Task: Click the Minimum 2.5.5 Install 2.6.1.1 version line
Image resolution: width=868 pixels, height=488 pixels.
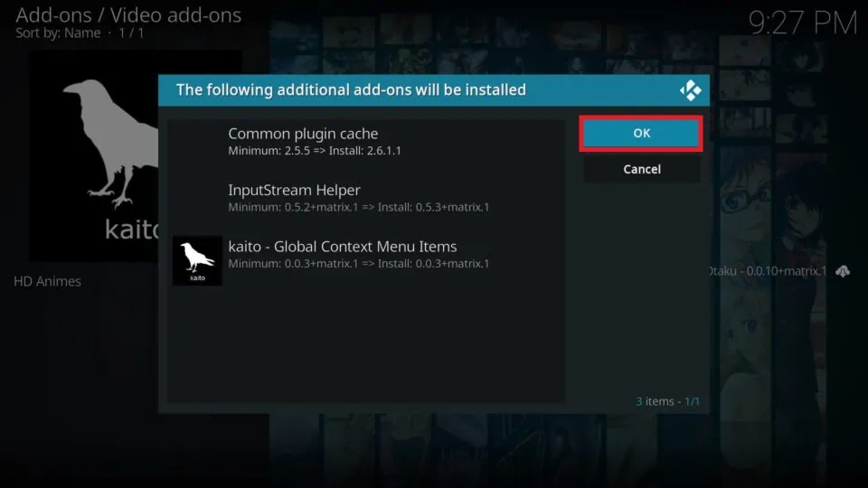Action: 315,151
